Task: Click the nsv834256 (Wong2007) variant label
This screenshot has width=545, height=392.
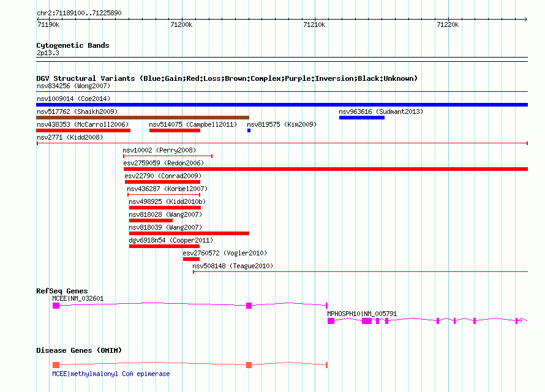Action: pos(73,86)
